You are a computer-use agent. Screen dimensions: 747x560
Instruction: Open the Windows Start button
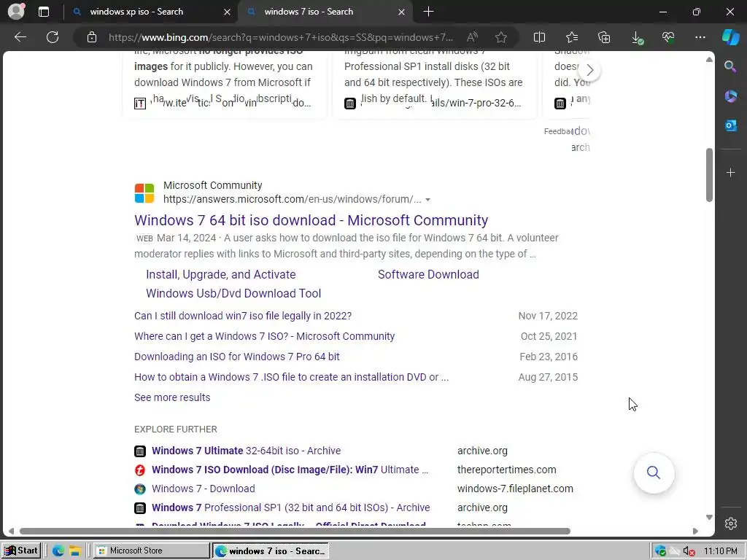tap(21, 551)
